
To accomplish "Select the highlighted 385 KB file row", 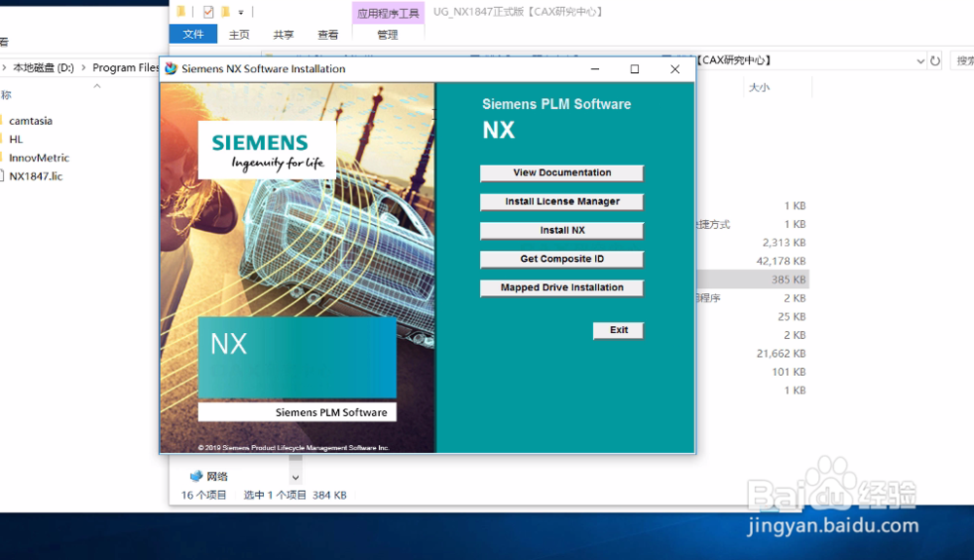I will [752, 280].
